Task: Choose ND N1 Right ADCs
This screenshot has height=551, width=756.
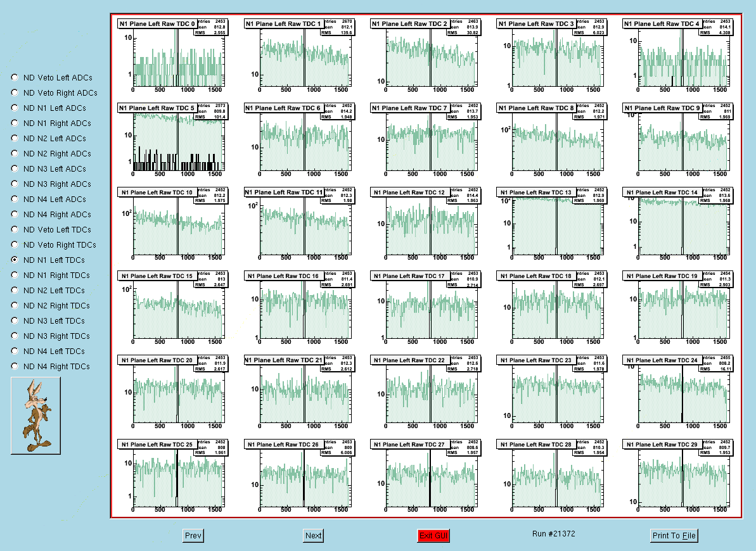Action: tap(15, 123)
